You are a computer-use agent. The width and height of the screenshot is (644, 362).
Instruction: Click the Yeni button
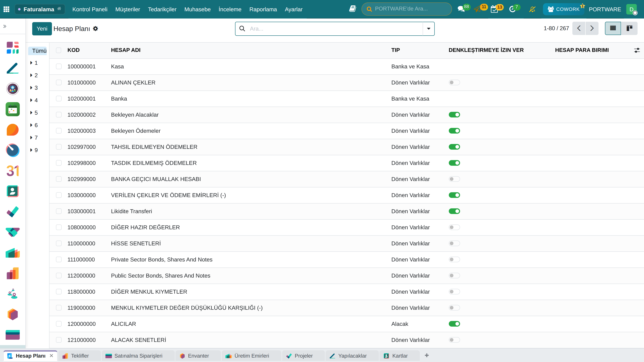click(42, 29)
